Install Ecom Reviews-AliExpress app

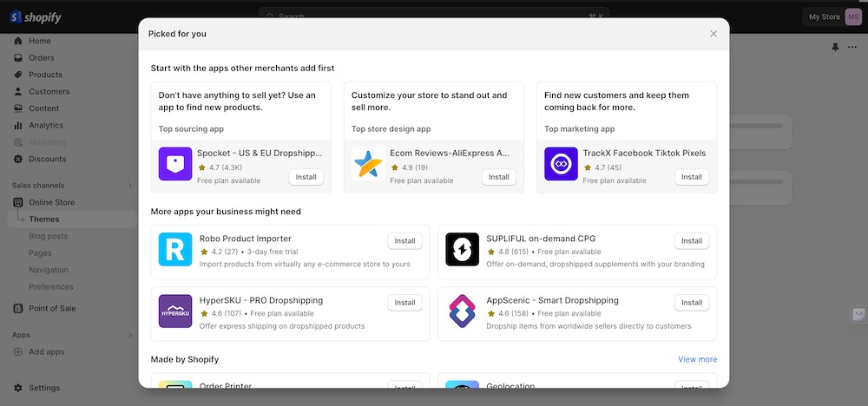click(499, 177)
